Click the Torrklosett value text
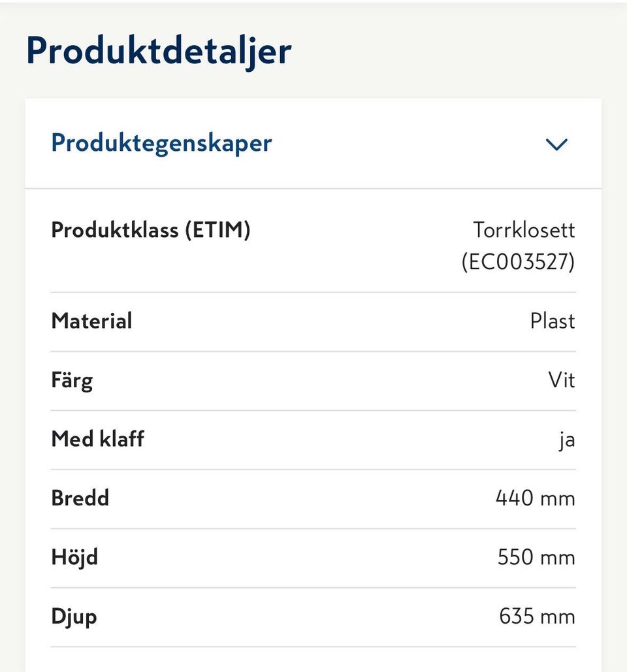The image size is (627, 672). coord(524,230)
